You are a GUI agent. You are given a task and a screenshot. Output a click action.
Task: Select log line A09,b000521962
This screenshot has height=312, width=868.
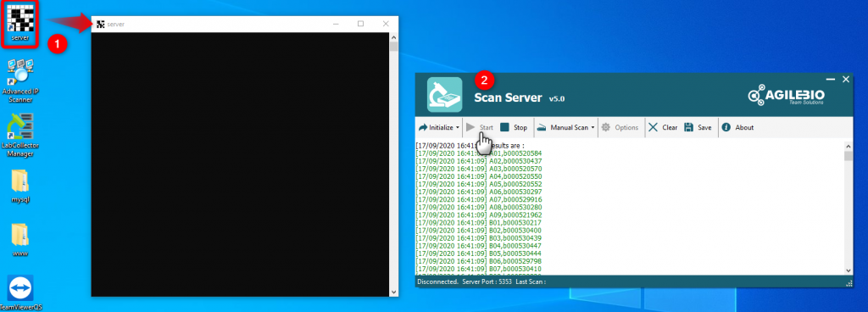478,214
